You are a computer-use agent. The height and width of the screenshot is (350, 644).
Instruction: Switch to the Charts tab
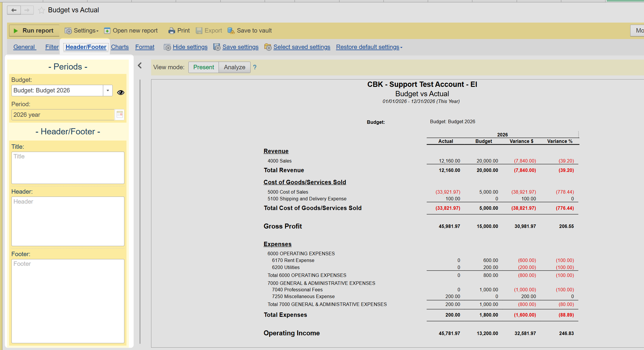coord(120,47)
